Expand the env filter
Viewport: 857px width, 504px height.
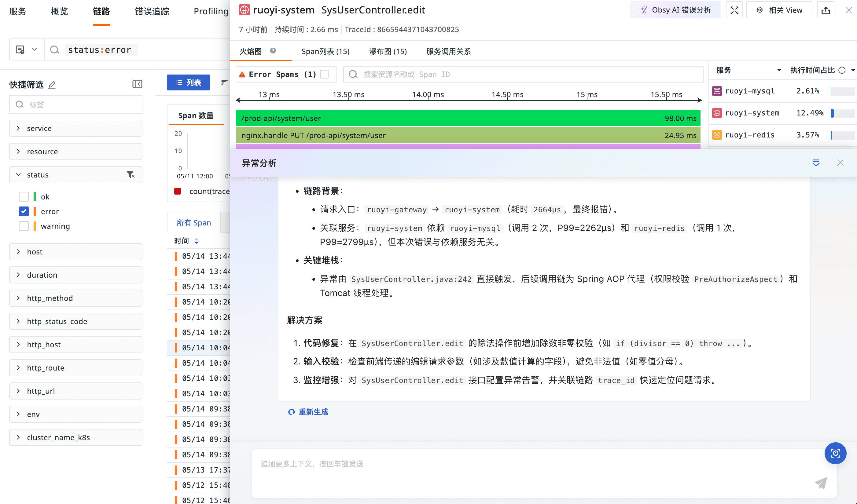coord(76,414)
